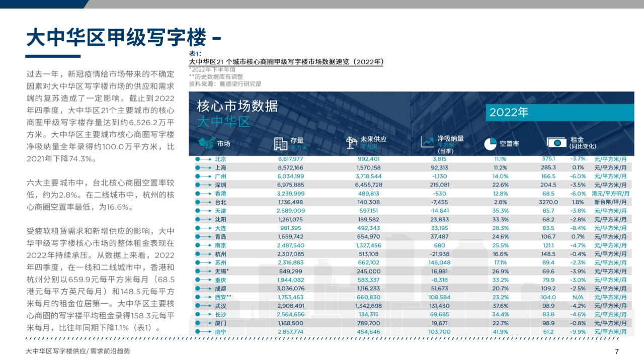Click Qingdao's rent value 106.7
This screenshot has width=644, height=362.
(x=548, y=237)
